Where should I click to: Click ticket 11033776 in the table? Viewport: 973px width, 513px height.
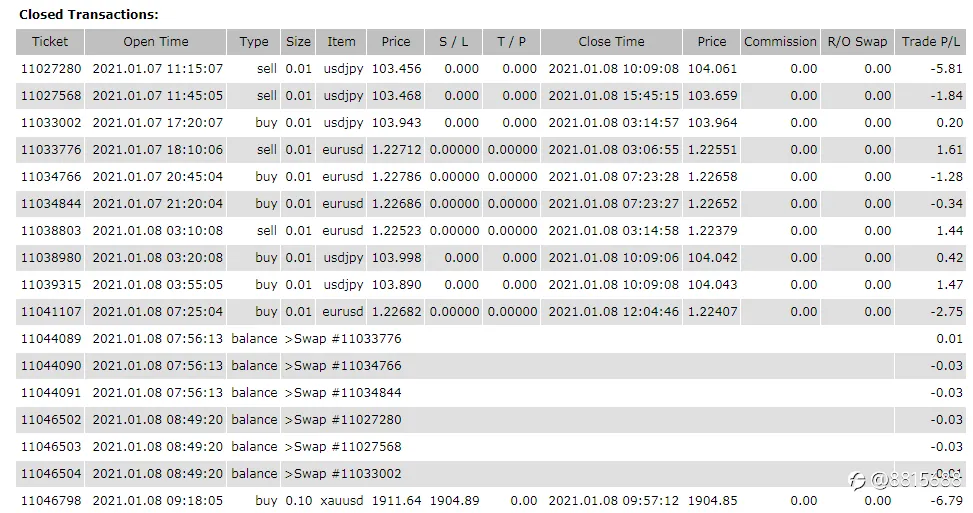(x=51, y=149)
